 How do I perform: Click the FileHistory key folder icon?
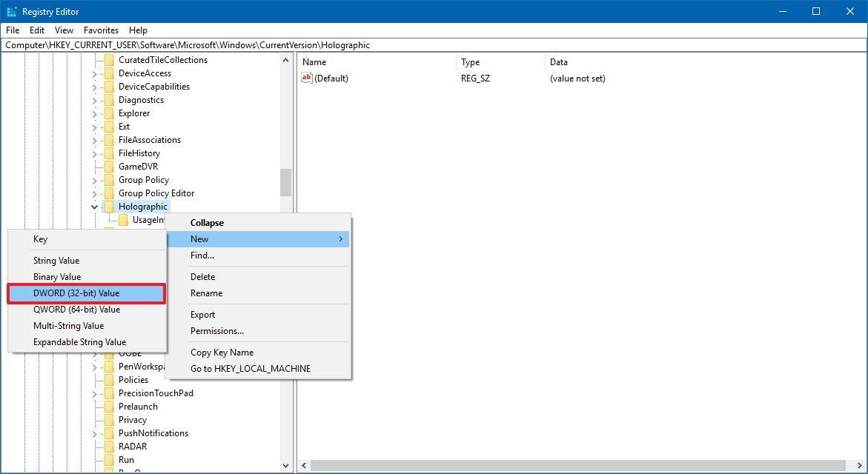point(108,153)
